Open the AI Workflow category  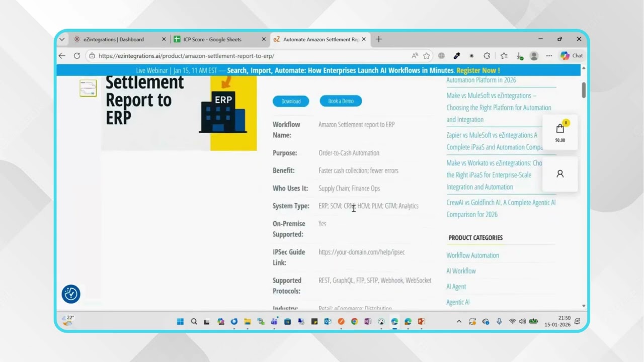click(x=461, y=271)
